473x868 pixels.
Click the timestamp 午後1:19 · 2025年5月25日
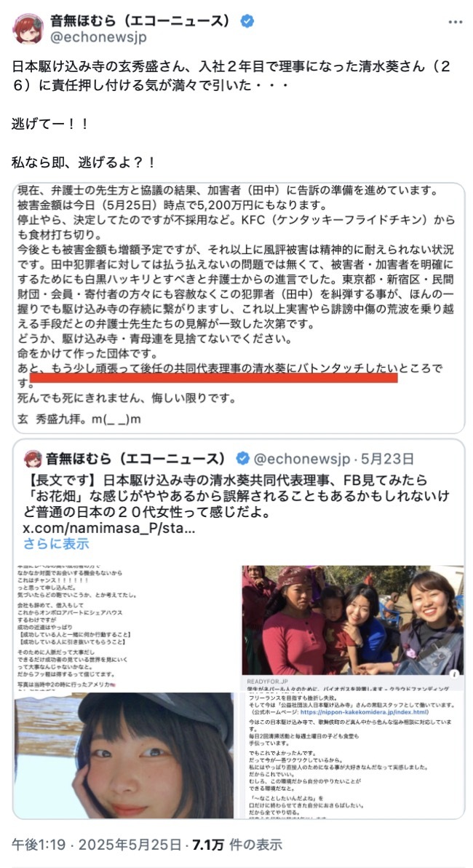click(x=97, y=844)
